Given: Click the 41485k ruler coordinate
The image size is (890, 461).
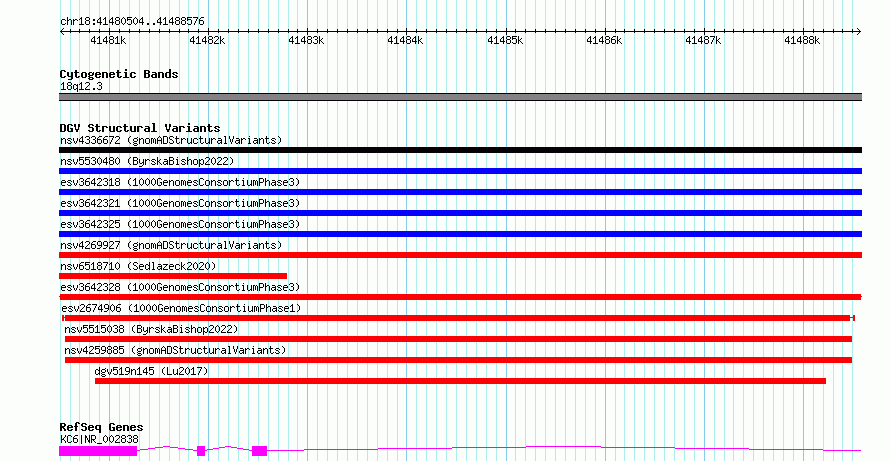Looking at the screenshot, I should click(505, 41).
